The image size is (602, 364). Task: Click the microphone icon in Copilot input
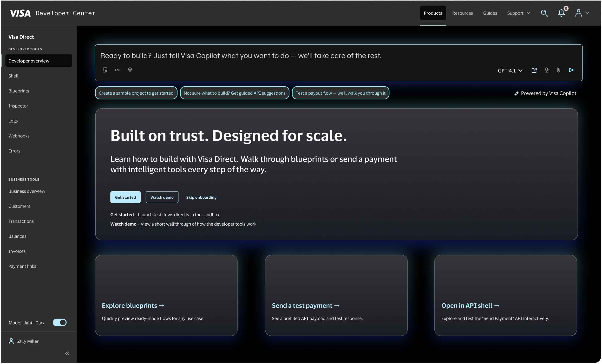point(547,70)
